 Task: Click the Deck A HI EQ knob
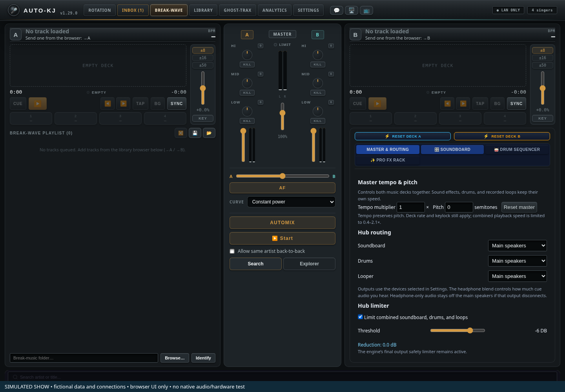[x=247, y=55]
